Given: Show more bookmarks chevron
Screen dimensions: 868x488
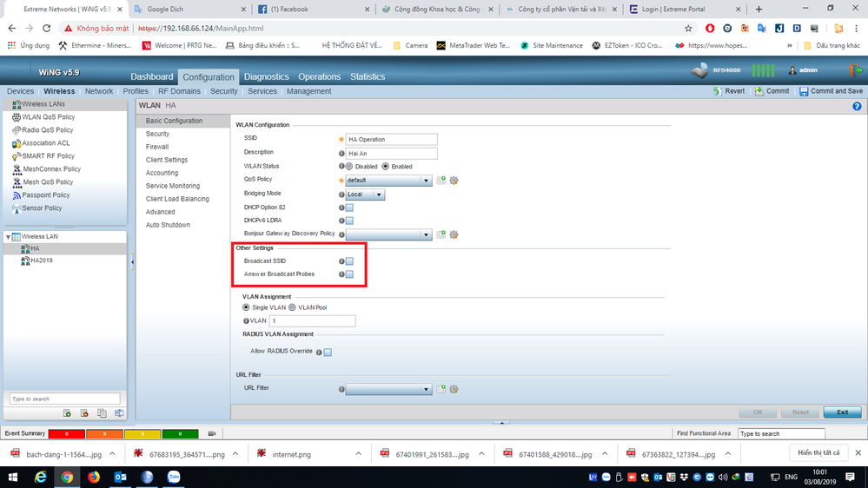Looking at the screenshot, I should [x=790, y=46].
